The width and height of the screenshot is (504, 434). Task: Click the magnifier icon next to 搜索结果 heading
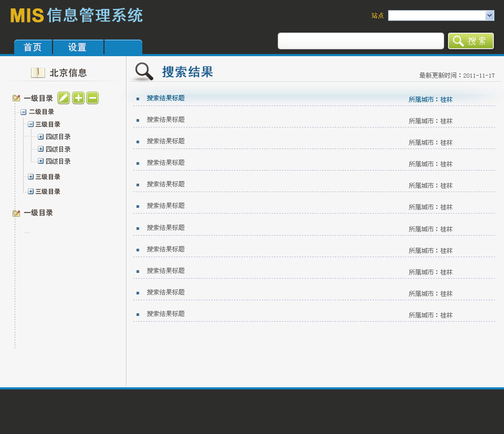143,71
